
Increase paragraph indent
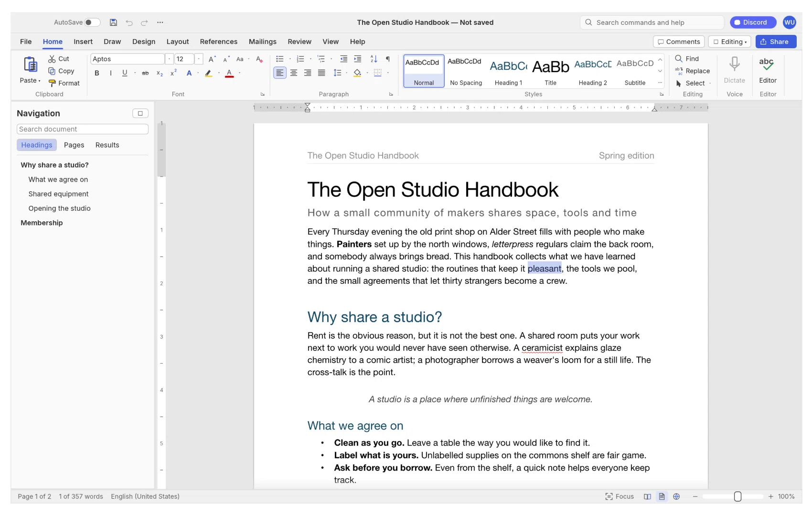(x=357, y=59)
